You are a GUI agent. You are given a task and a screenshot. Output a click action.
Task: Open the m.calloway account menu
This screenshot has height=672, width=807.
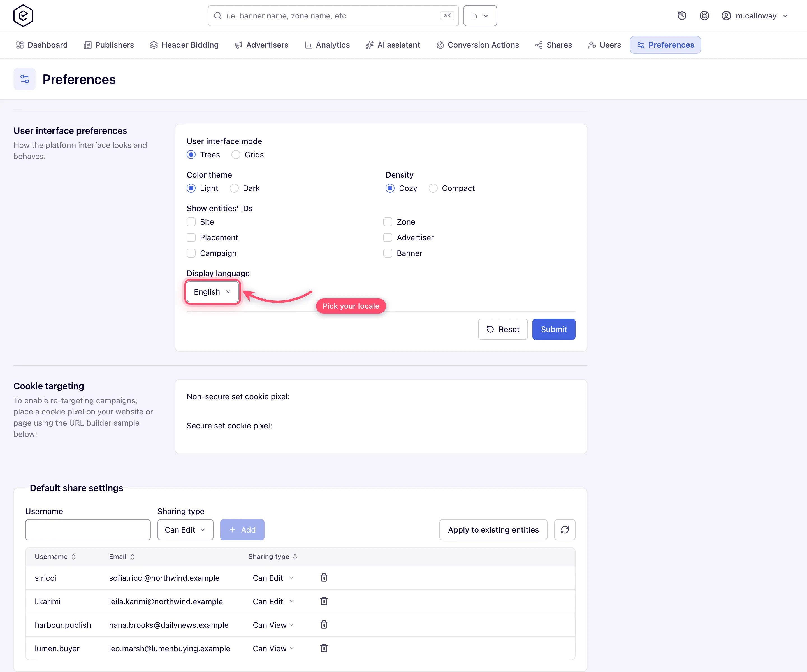click(x=755, y=16)
